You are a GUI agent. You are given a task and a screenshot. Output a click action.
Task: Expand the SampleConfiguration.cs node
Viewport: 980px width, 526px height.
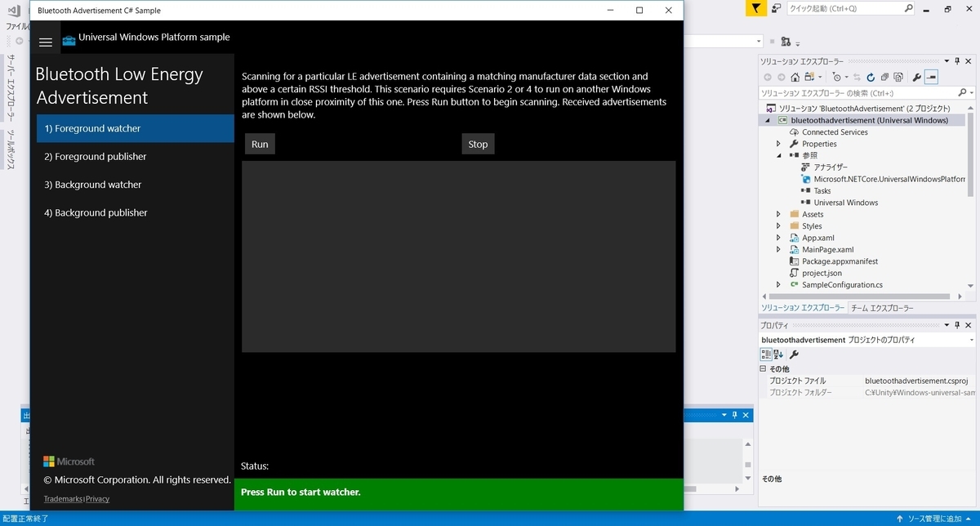(x=778, y=285)
